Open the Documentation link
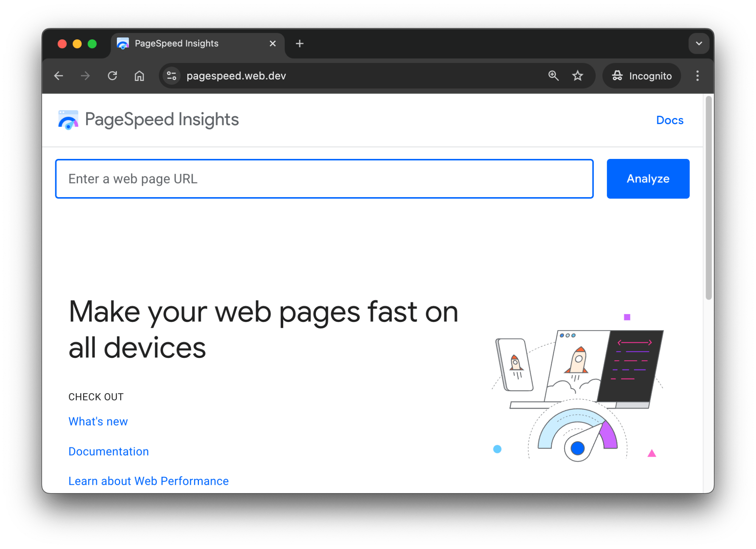Screen dimensions: 756x549 [x=109, y=451]
